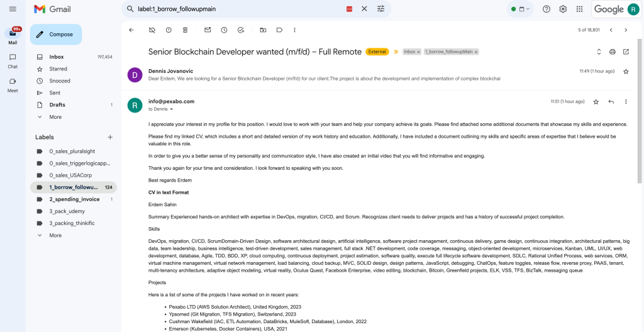Add to Tasks using the checkmark icon
The height and width of the screenshot is (332, 644).
(x=241, y=30)
